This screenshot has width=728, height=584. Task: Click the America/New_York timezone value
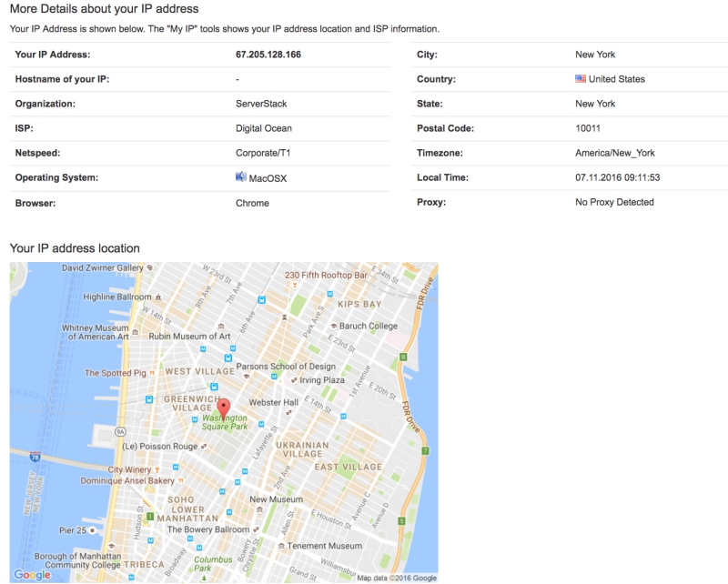click(x=615, y=153)
